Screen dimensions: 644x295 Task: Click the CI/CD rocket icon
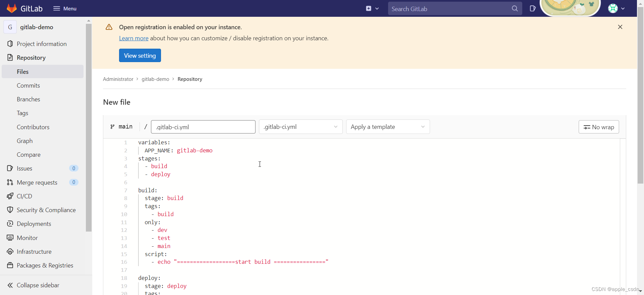click(x=10, y=196)
